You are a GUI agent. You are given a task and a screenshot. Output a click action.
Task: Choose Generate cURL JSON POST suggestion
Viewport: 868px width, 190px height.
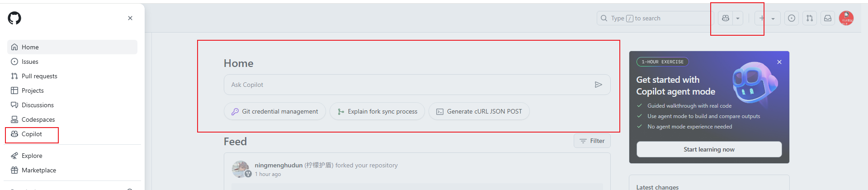point(479,111)
